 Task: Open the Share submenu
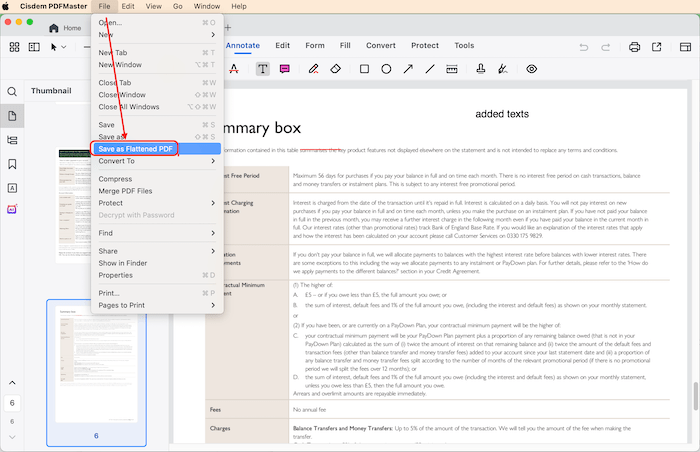pyautogui.click(x=156, y=251)
